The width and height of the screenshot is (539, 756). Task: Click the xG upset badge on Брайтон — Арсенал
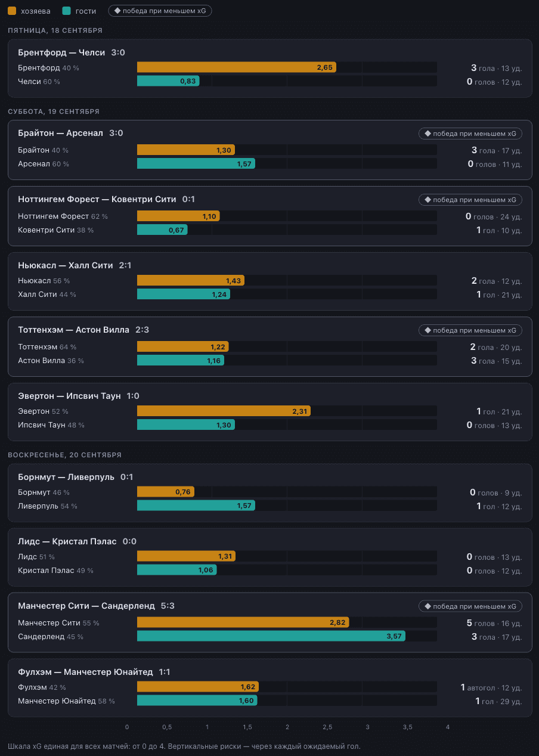[x=470, y=133]
